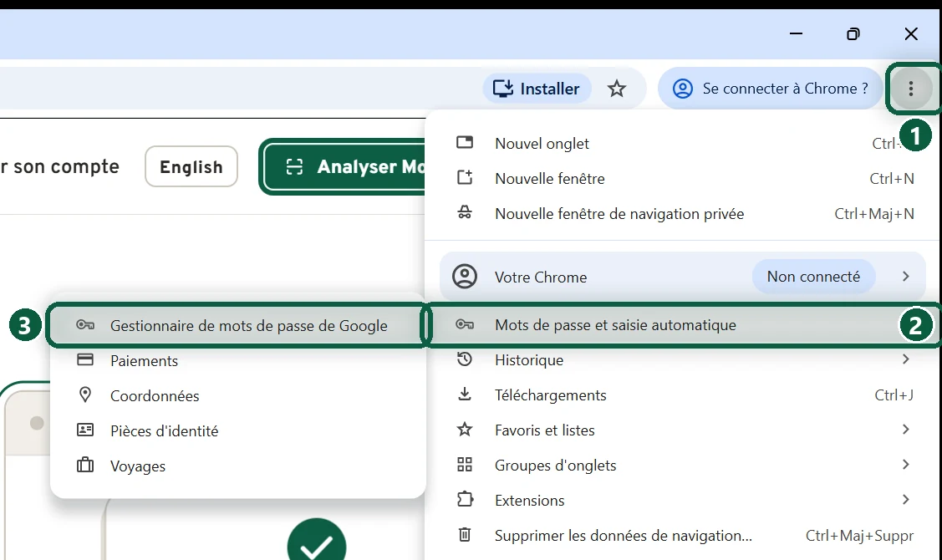Click the incognito icon for navigation privée
942x560 pixels.
pos(465,212)
